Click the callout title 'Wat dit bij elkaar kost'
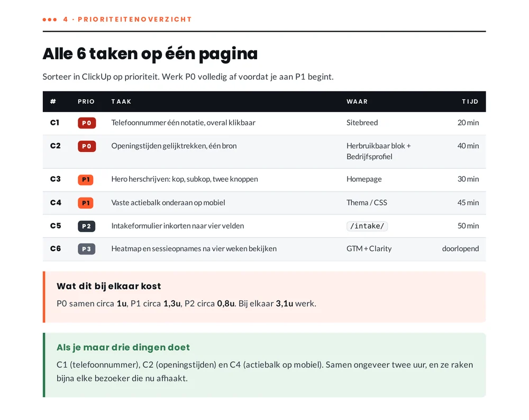The width and height of the screenshot is (529, 420). [108, 286]
